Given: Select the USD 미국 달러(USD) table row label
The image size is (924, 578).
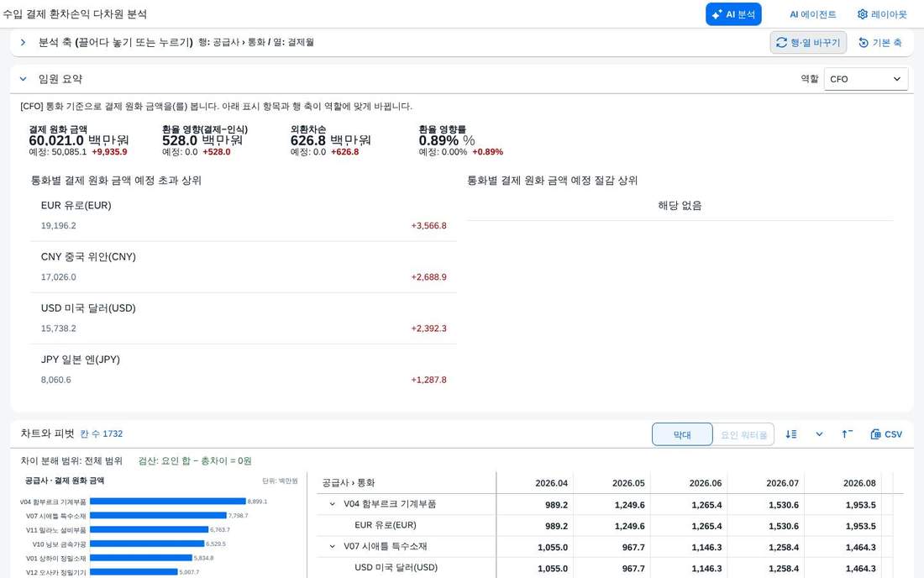Looking at the screenshot, I should 396,567.
